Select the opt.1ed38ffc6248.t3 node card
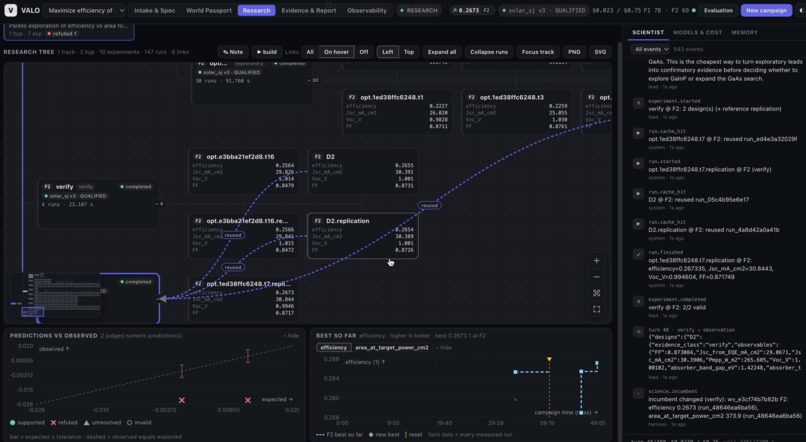This screenshot has height=442, width=806. [x=517, y=112]
